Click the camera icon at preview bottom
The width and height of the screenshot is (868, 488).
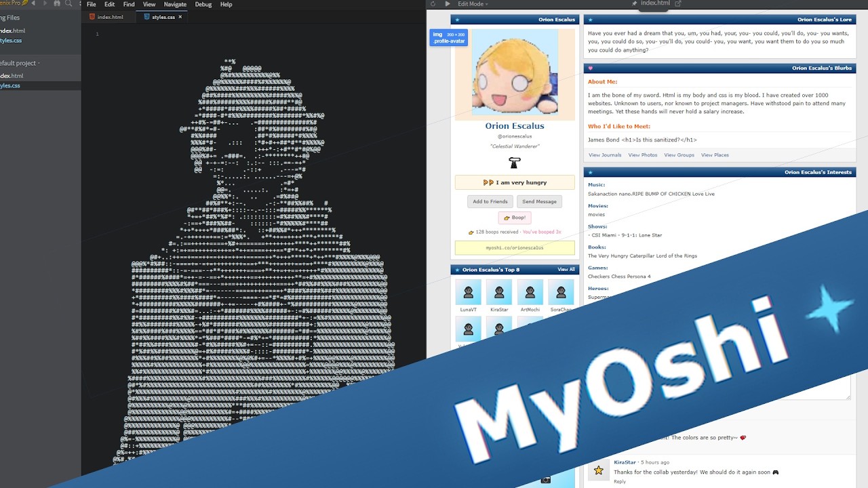pos(546,480)
